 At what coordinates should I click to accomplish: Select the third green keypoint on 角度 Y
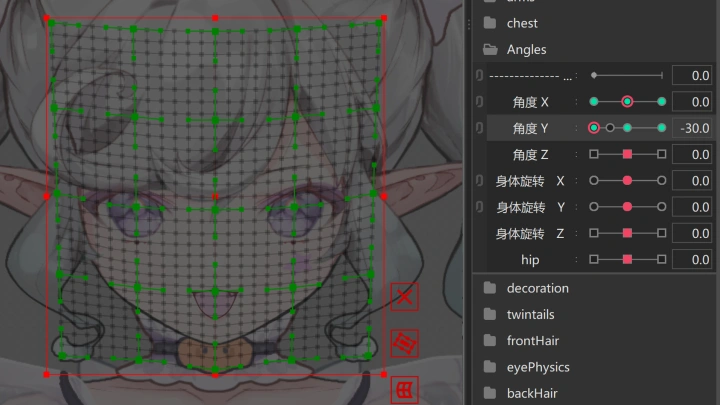pos(627,128)
